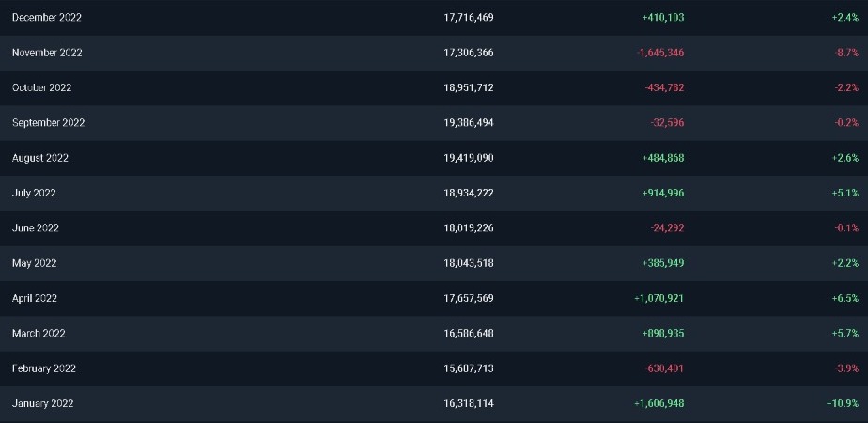The width and height of the screenshot is (868, 423).
Task: Click the 18,043,518 value for May
Action: (x=469, y=263)
